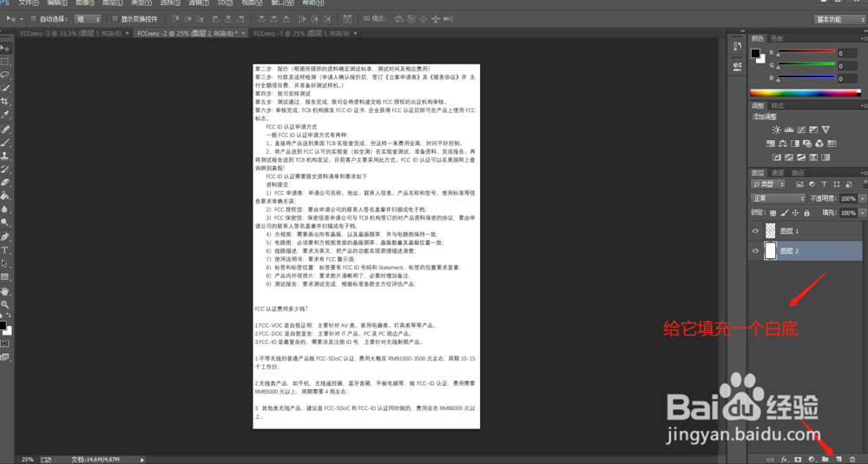Toggle lock position
The image size is (868, 464).
pyautogui.click(x=795, y=213)
